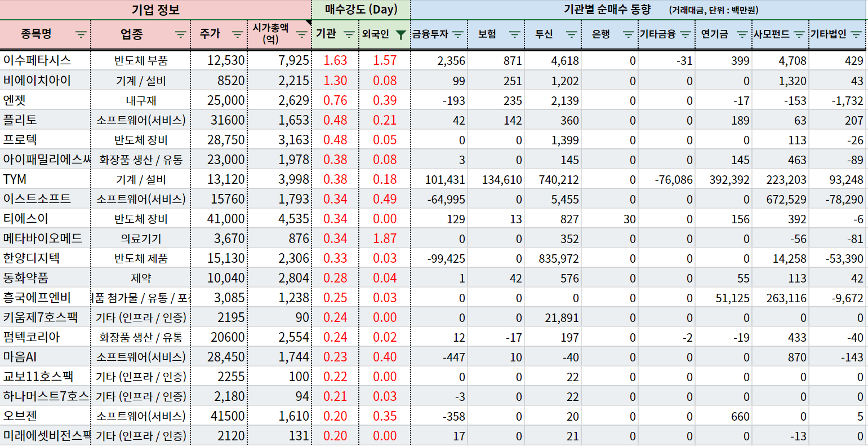
Task: Click the 투신 value 21,891
Action: click(x=553, y=317)
